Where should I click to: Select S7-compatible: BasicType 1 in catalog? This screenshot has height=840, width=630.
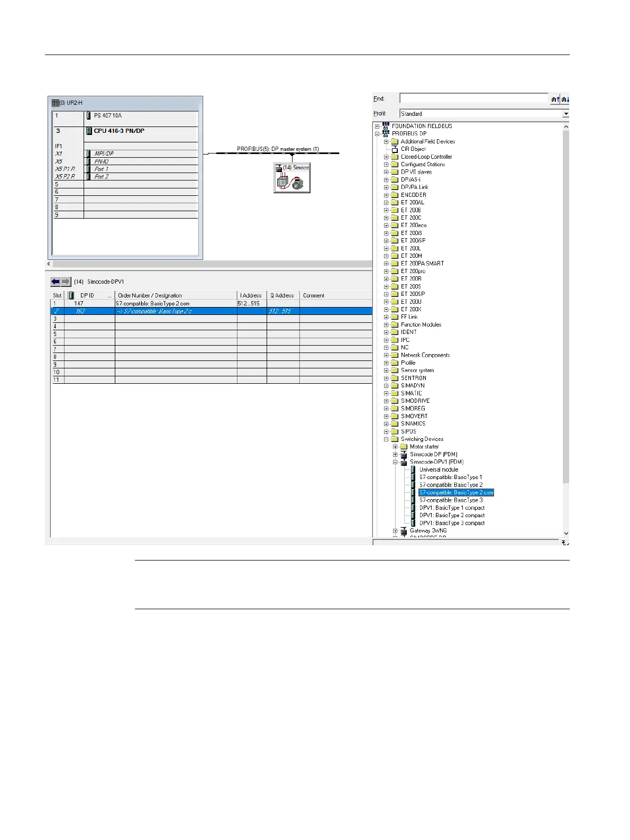451,477
